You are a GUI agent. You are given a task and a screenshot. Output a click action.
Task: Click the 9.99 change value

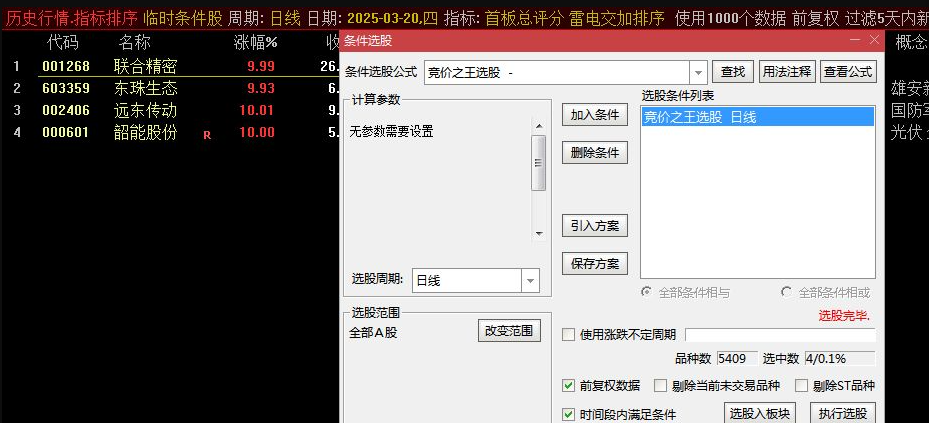click(261, 66)
